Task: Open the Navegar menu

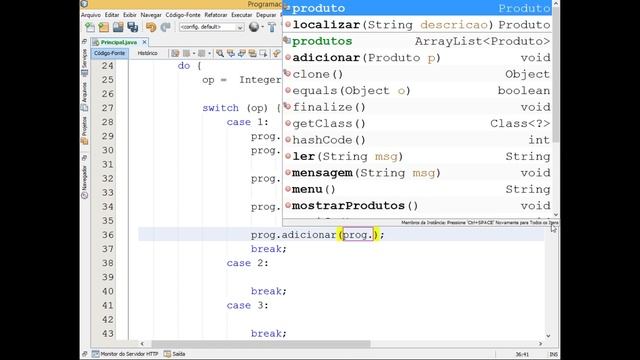Action: point(151,15)
